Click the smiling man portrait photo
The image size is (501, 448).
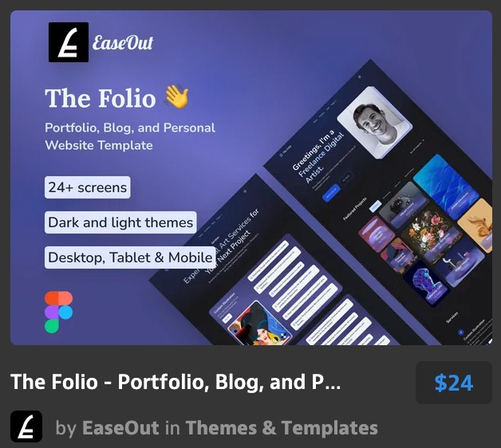375,122
